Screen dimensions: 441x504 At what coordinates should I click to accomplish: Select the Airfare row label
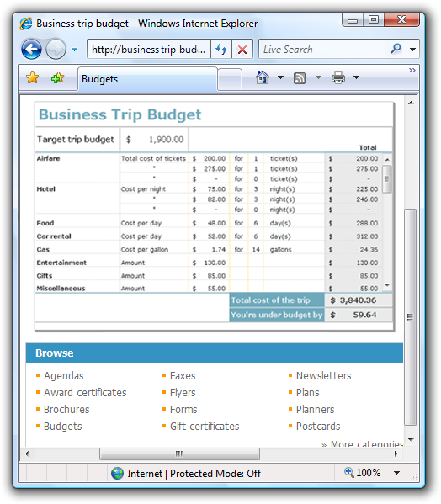click(x=48, y=158)
